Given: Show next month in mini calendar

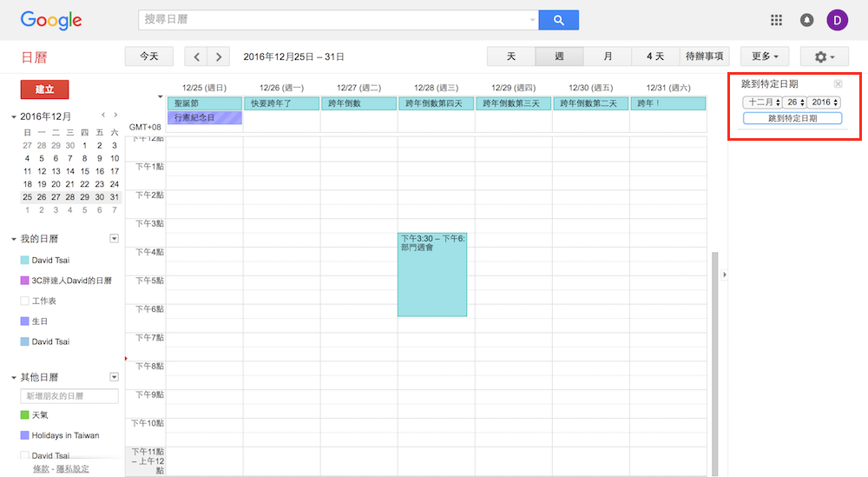Looking at the screenshot, I should (116, 115).
